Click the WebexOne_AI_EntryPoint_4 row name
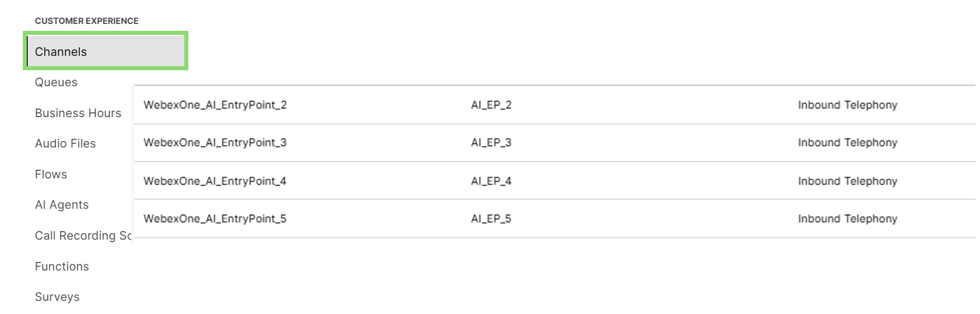The image size is (980, 314). point(215,181)
